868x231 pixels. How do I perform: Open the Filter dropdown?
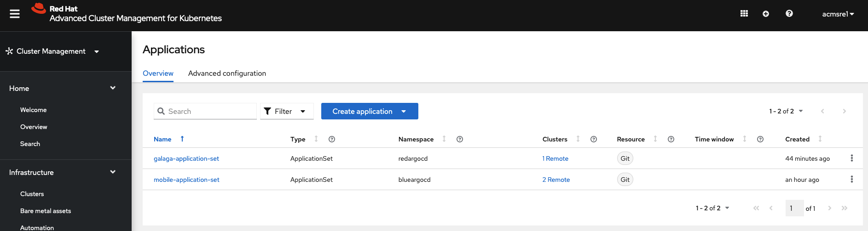tap(287, 111)
